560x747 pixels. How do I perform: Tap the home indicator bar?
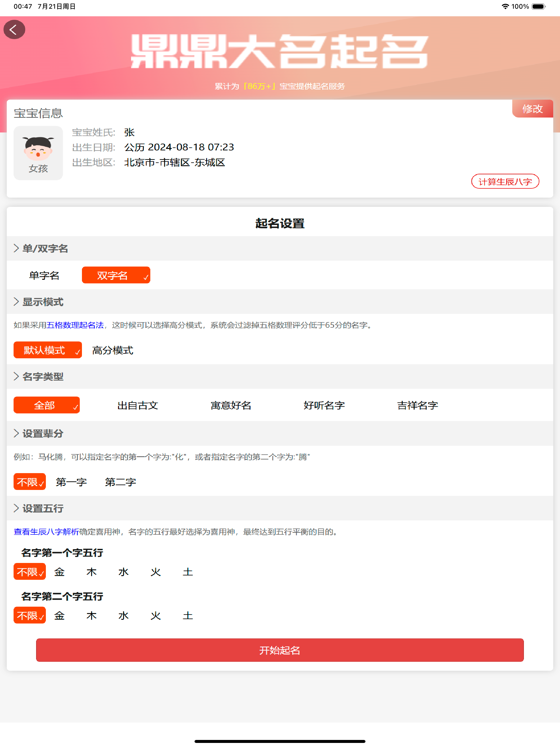[x=280, y=741]
